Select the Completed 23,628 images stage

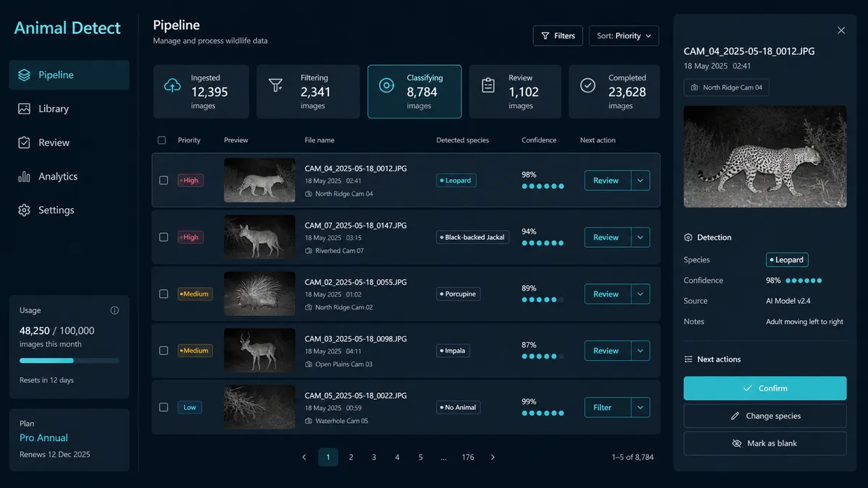614,92
